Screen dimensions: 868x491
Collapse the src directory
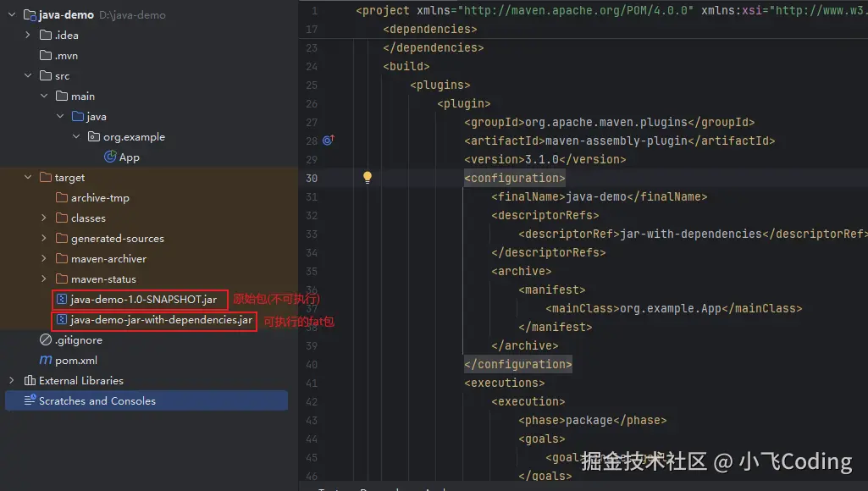point(28,75)
